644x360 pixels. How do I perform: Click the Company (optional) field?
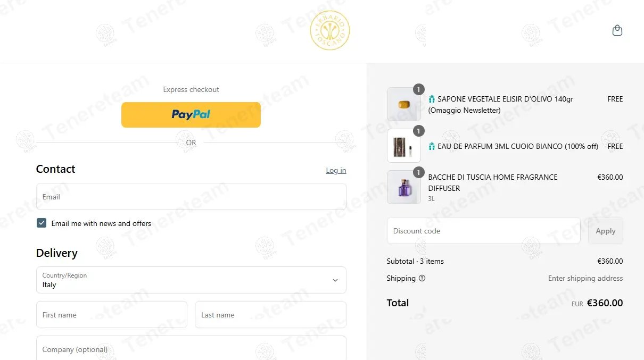pyautogui.click(x=191, y=348)
